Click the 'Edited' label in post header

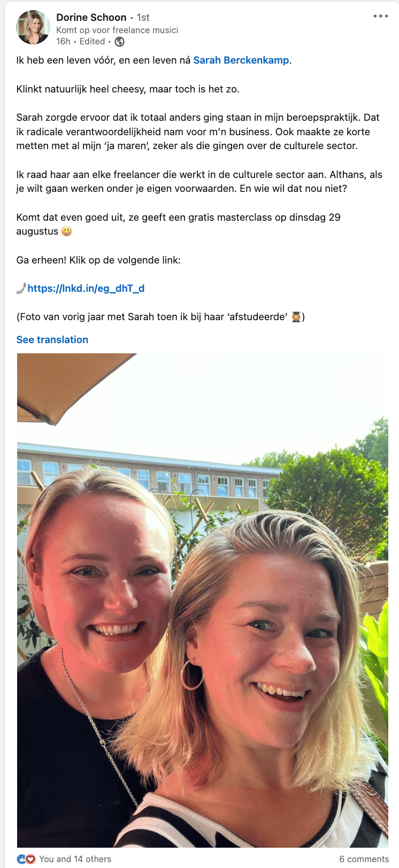coord(92,42)
